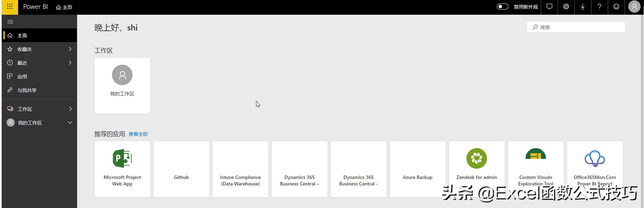Open the user account avatar
Viewport: 644px width, 208px height.
[634, 7]
